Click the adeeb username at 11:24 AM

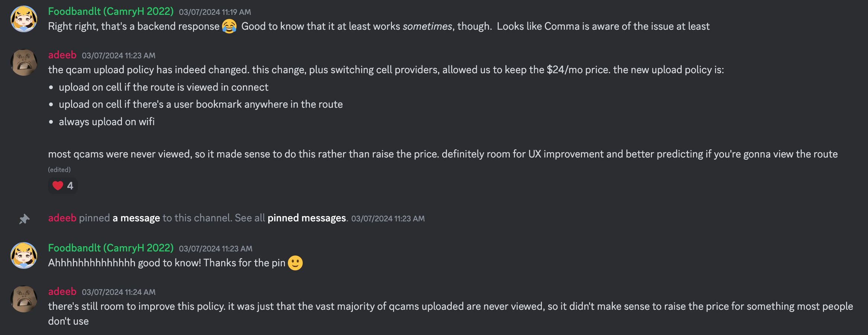62,292
